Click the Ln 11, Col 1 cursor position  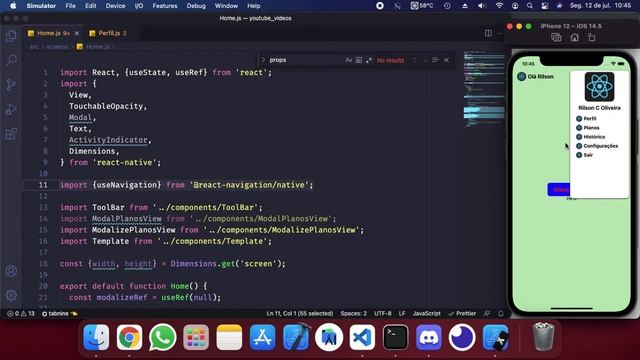pyautogui.click(x=300, y=313)
